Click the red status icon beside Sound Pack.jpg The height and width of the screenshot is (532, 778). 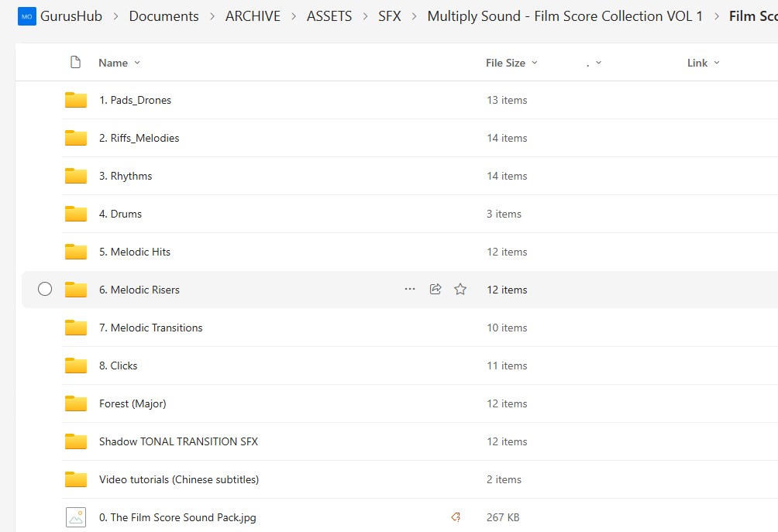tap(456, 517)
